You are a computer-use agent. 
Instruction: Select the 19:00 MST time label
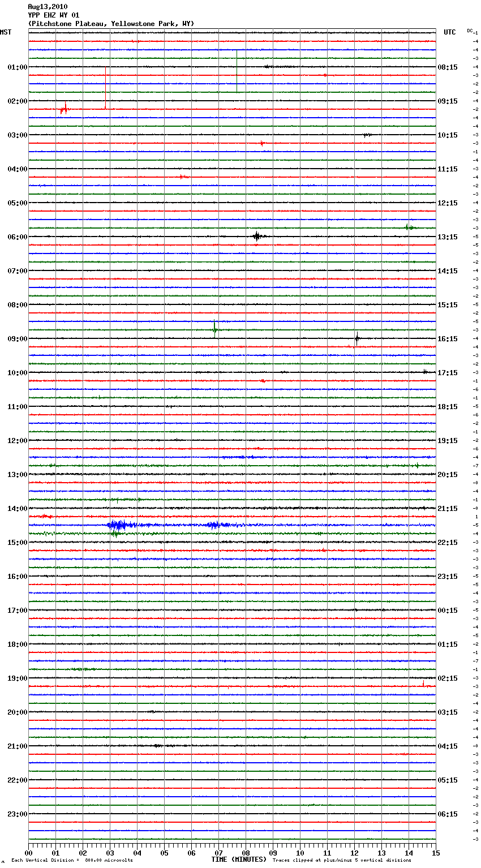point(18,678)
